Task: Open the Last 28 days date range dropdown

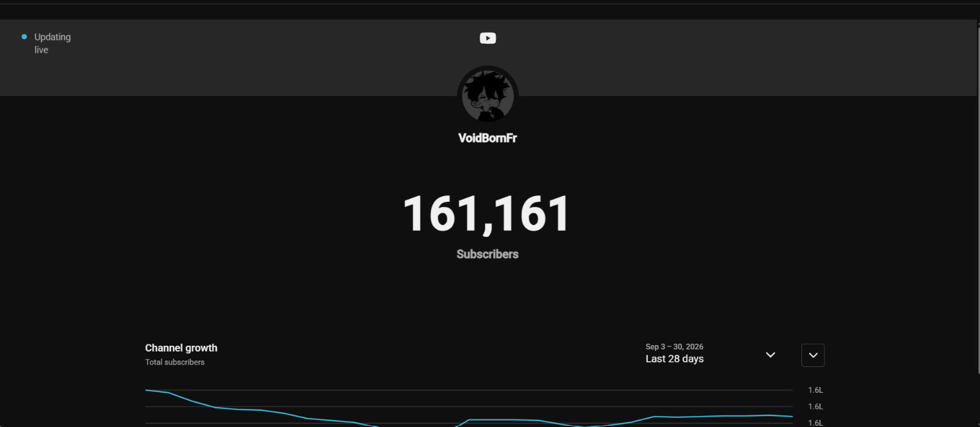Action: tap(710, 354)
